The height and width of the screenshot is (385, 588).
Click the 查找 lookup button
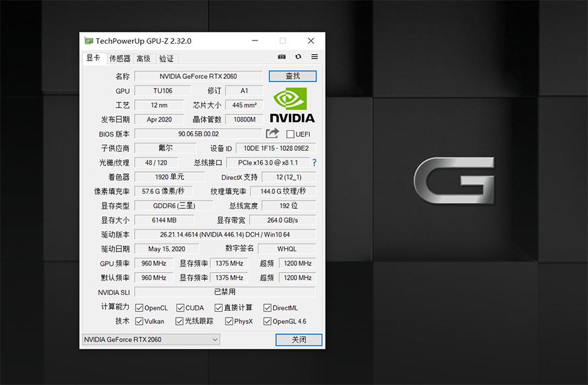(292, 75)
